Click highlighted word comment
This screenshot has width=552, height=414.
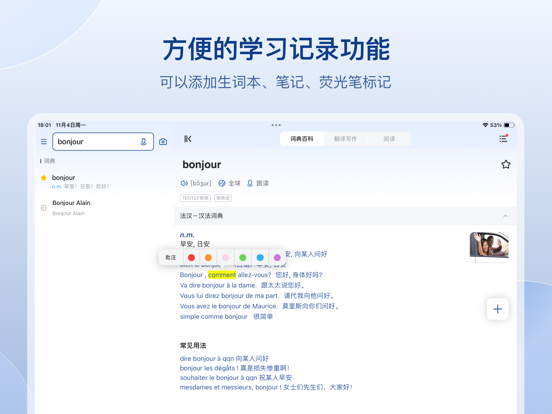pos(222,275)
